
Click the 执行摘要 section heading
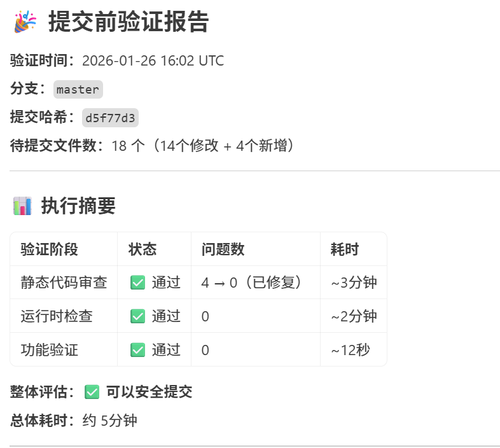coord(78,206)
